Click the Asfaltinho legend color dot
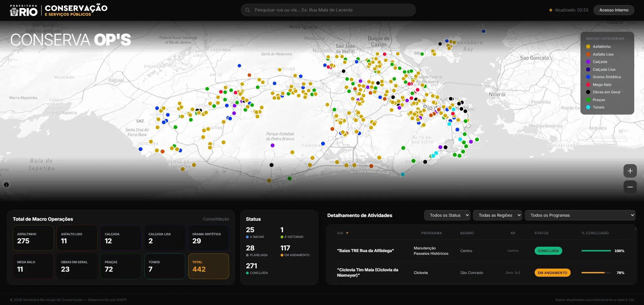The width and height of the screenshot is (644, 305). [588, 47]
